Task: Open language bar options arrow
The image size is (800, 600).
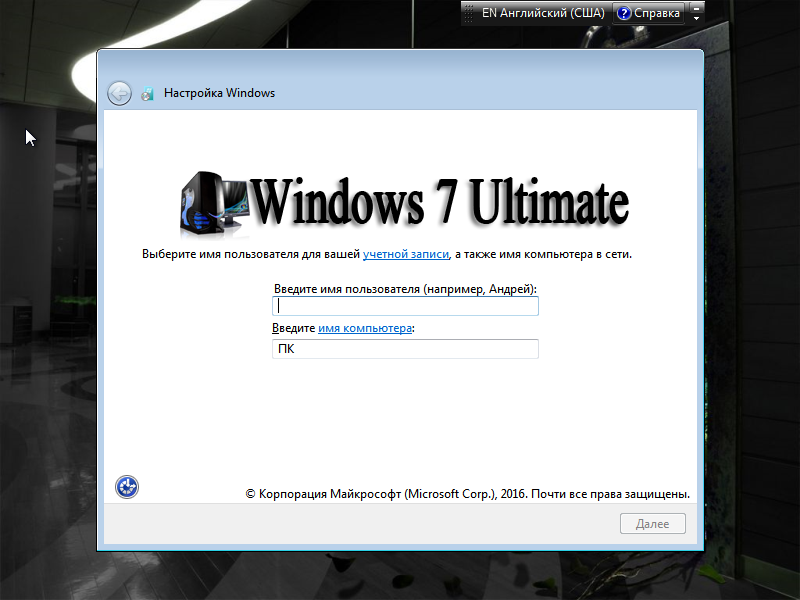Action: point(696,18)
